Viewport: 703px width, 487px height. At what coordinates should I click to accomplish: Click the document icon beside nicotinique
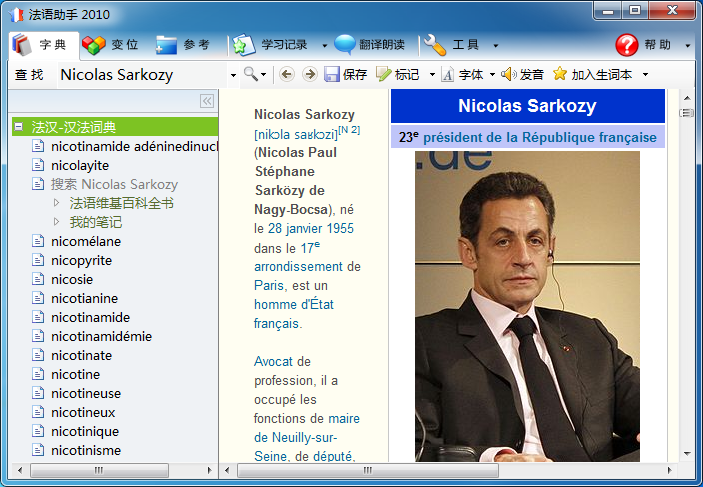(x=38, y=431)
